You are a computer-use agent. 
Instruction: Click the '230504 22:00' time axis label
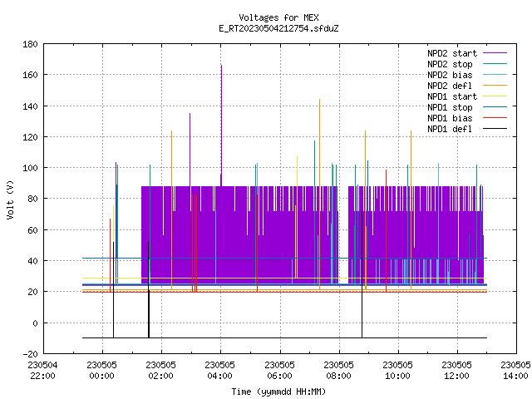click(x=42, y=371)
